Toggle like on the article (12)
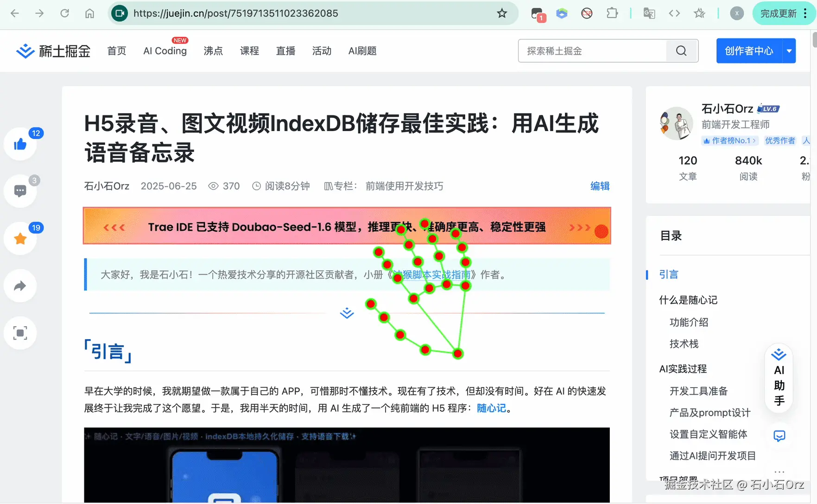Viewport: 817px width, 504px height. pos(20,144)
